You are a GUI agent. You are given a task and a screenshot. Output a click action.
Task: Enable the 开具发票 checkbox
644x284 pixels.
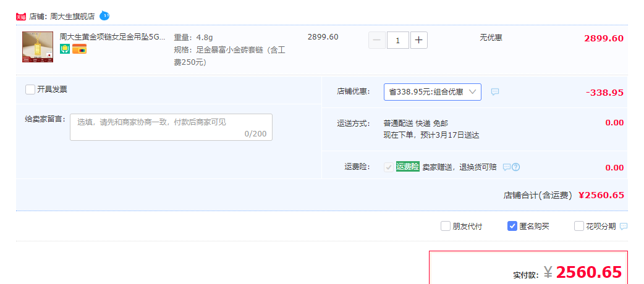point(30,90)
